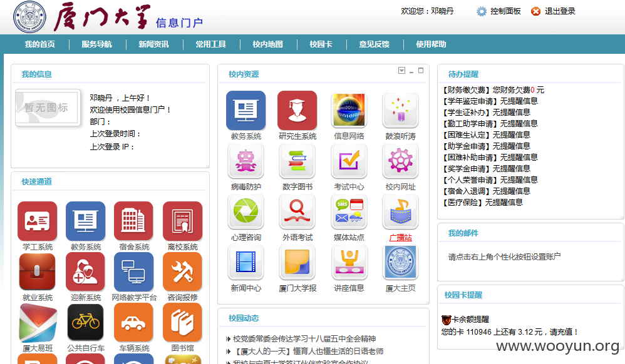The height and width of the screenshot is (364, 625).
Task: Open the 新闻中心 film icon
Action: coord(246,262)
